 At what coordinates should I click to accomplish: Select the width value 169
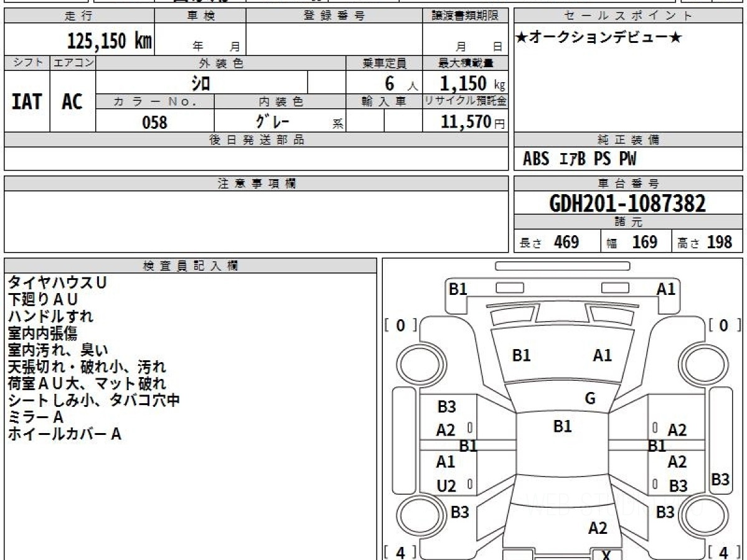point(644,242)
